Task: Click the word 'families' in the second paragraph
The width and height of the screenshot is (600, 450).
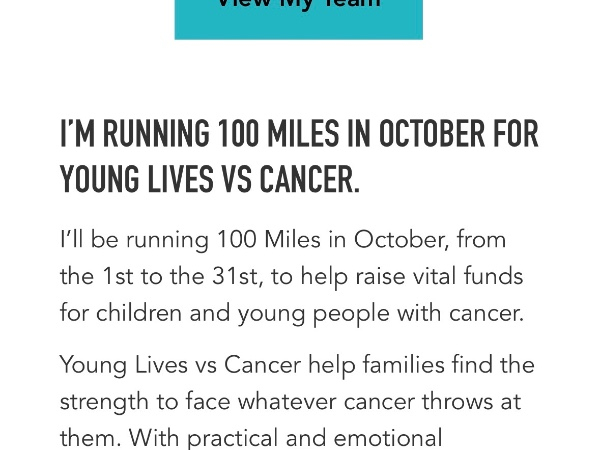Action: coord(403,364)
